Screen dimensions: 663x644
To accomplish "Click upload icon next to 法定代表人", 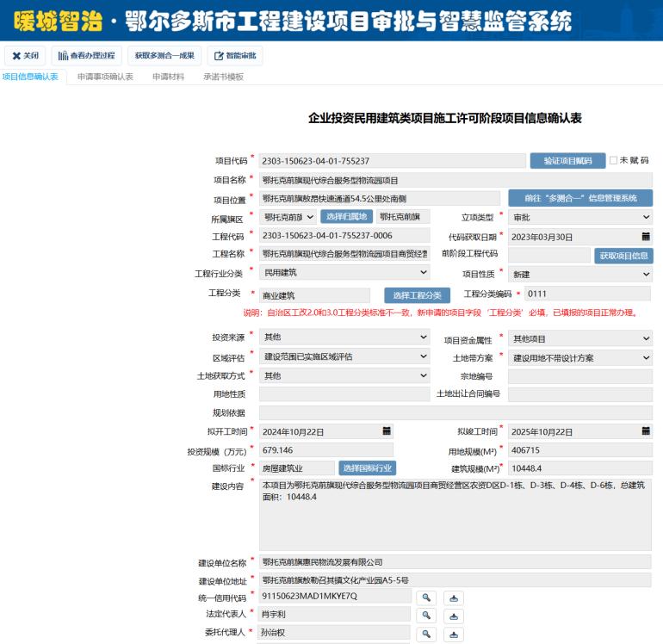I will [454, 615].
